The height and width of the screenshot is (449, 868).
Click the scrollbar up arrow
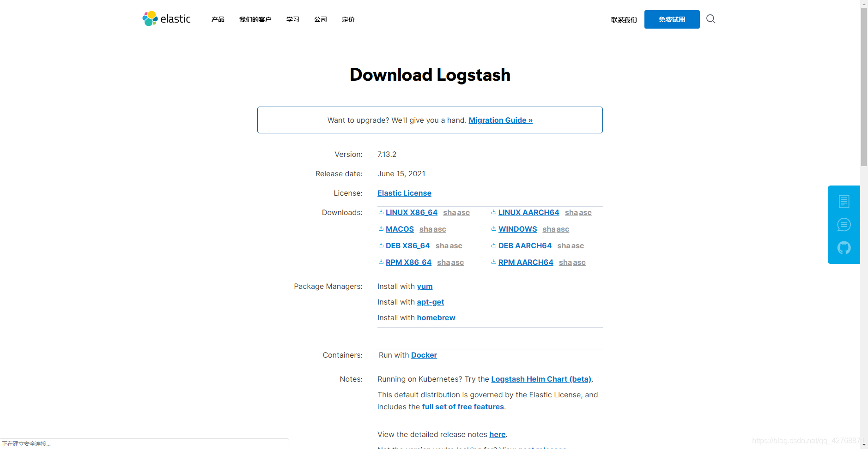(864, 4)
